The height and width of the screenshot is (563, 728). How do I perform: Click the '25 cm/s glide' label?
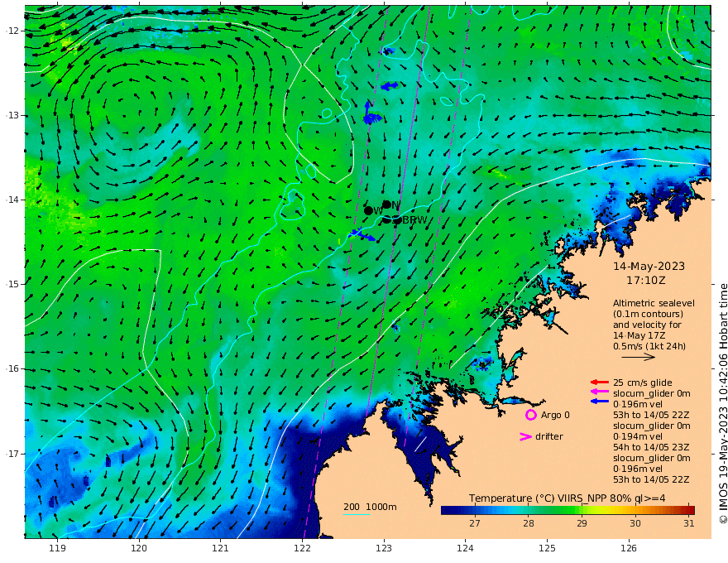pyautogui.click(x=643, y=383)
